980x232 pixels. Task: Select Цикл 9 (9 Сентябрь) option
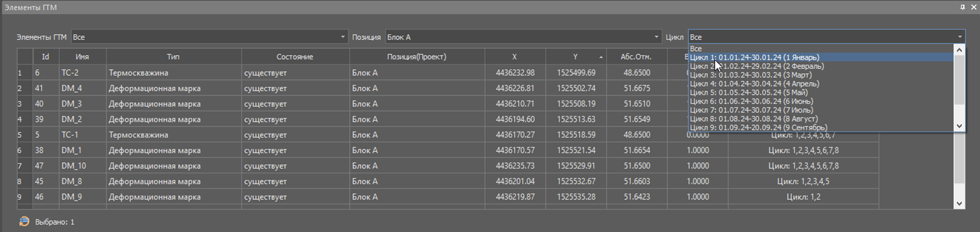coord(758,127)
